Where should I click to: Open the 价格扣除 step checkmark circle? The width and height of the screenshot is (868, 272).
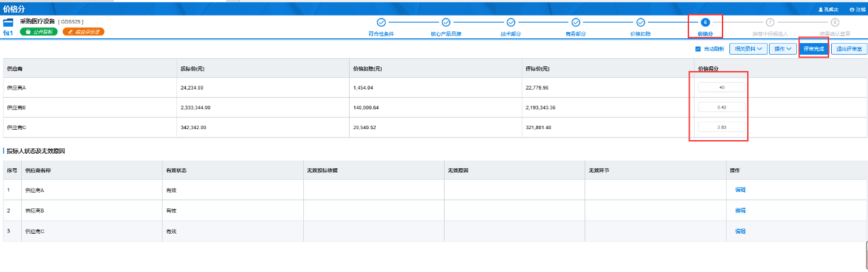coord(641,23)
